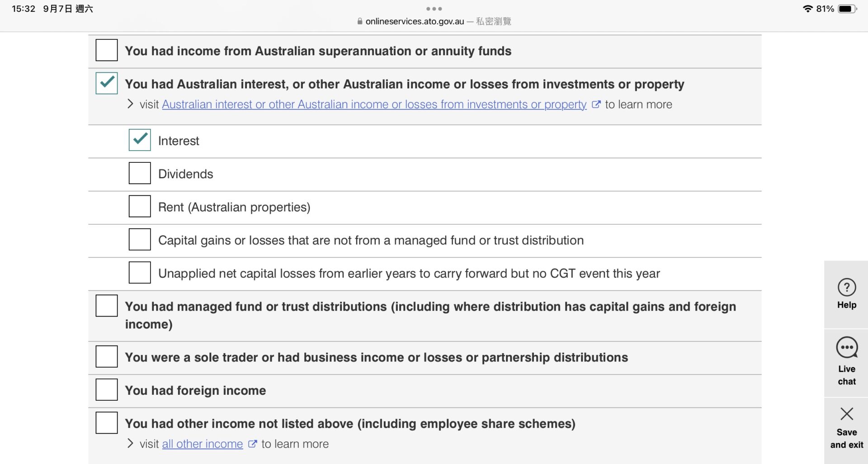Screen dimensions: 868x464
Task: Open the all other income link
Action: coord(202,444)
